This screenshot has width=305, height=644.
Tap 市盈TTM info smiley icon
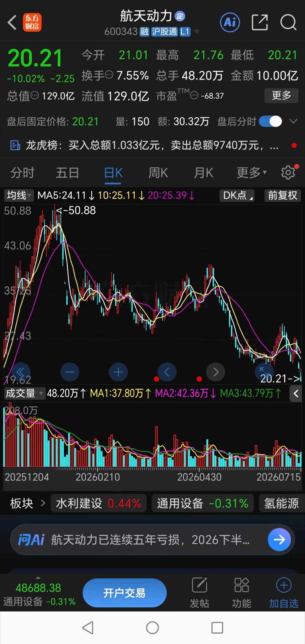pyautogui.click(x=194, y=96)
